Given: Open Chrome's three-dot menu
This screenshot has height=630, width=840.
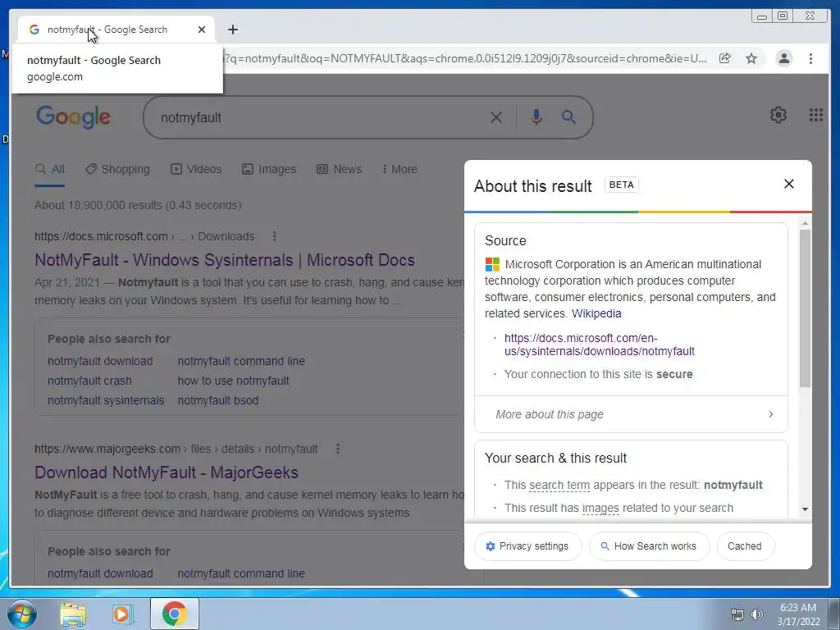Looking at the screenshot, I should pyautogui.click(x=810, y=58).
